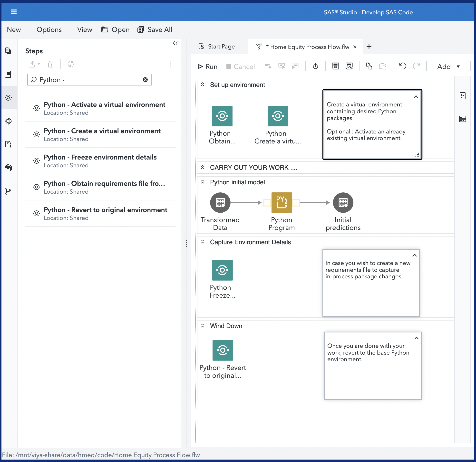The width and height of the screenshot is (476, 462).
Task: Open the node properties pane icon
Action: pos(463,96)
